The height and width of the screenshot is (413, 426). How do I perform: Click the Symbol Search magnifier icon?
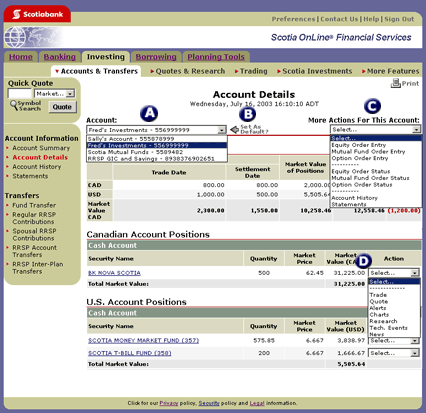(x=14, y=105)
